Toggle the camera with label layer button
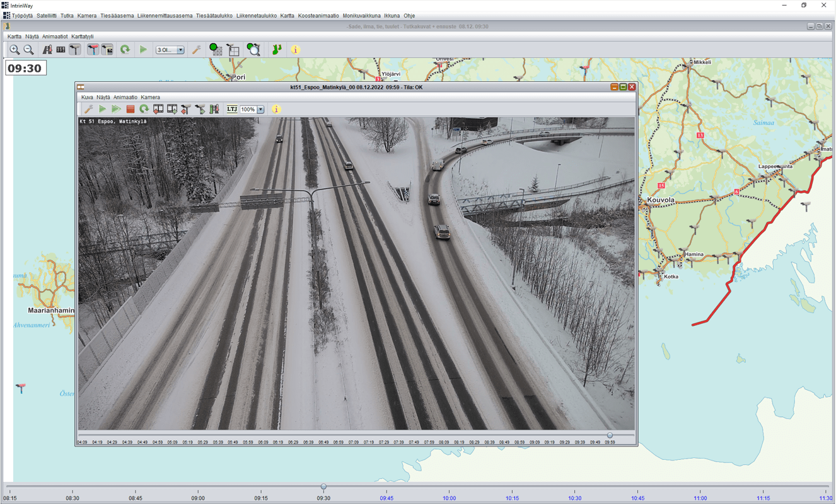 pos(107,50)
